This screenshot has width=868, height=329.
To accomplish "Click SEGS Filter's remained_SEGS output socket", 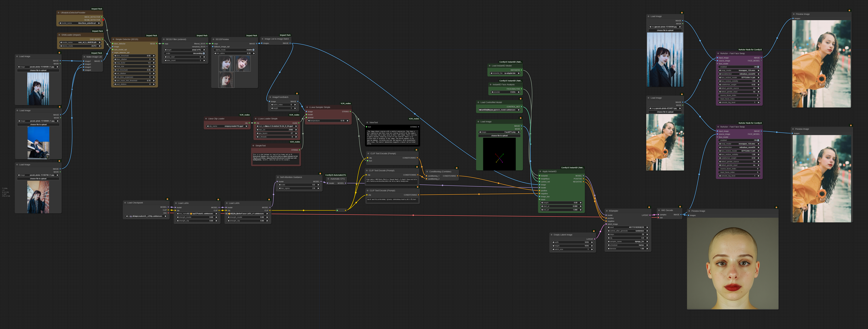I will tap(207, 47).
